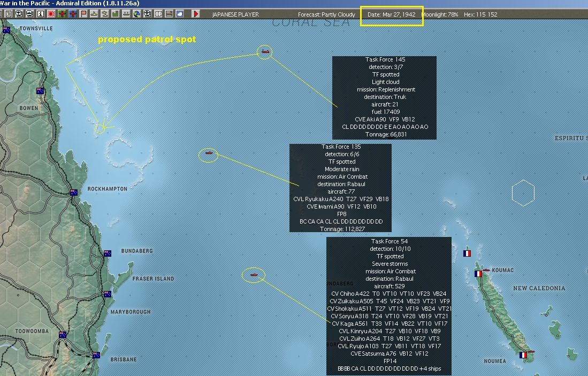Click the 'Task Force 135' tooltip title

coord(341,147)
